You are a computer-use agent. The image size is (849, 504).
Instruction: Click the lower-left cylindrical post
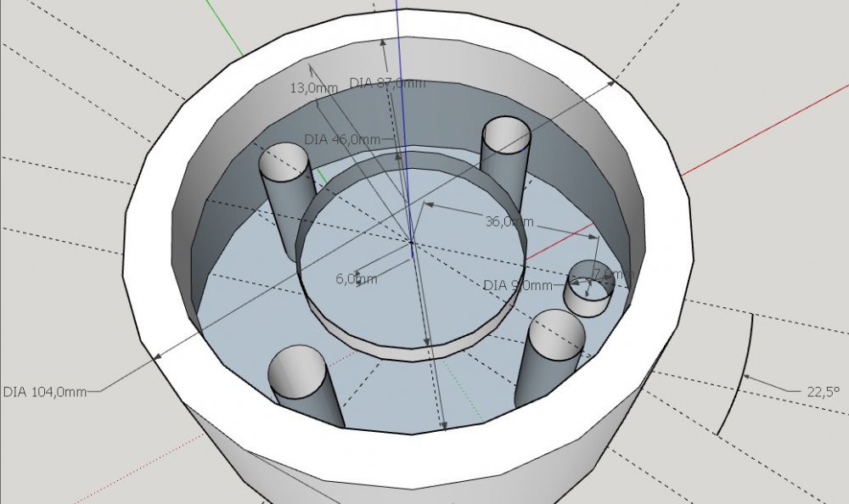(x=301, y=384)
